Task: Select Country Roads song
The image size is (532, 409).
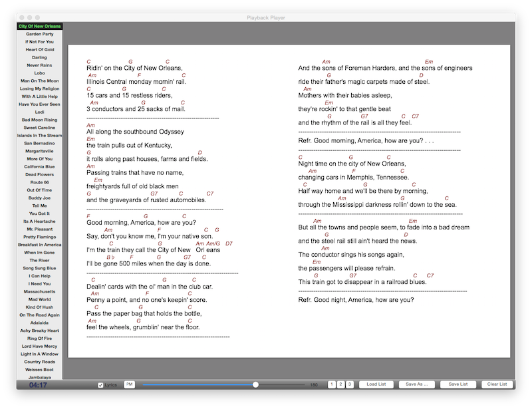Action: pos(40,362)
